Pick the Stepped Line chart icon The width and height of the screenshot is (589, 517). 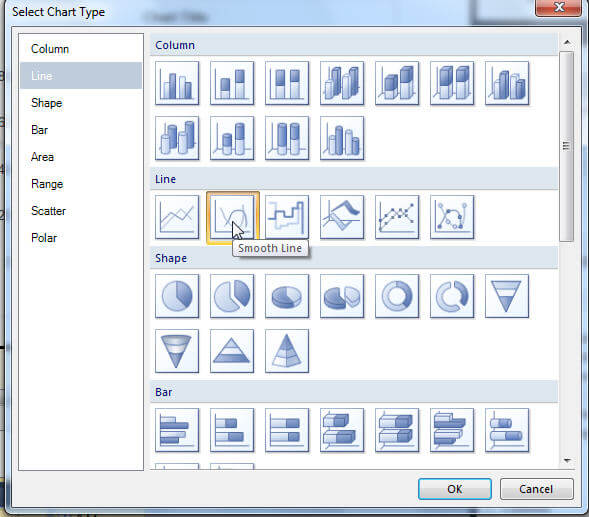click(x=287, y=217)
